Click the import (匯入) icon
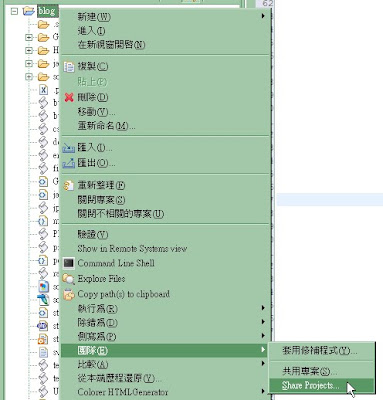The image size is (383, 400). pos(69,148)
